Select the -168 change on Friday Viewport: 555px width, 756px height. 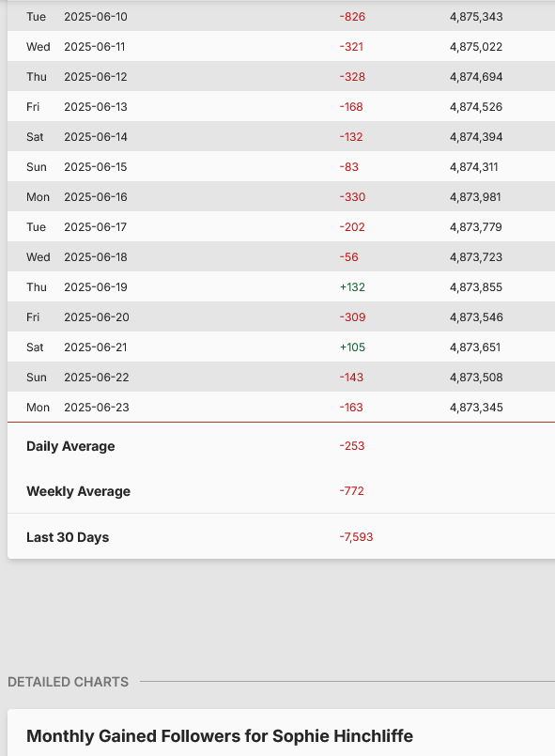[x=351, y=106]
